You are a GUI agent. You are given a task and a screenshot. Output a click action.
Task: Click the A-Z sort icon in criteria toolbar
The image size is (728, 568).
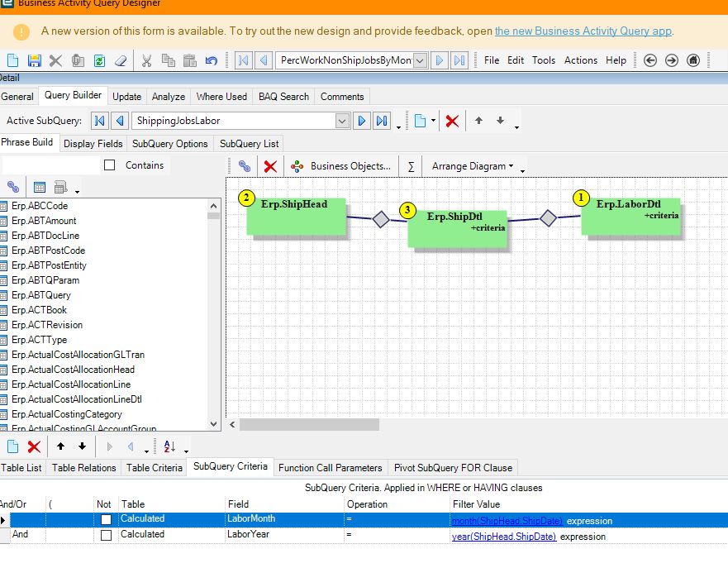coord(169,446)
